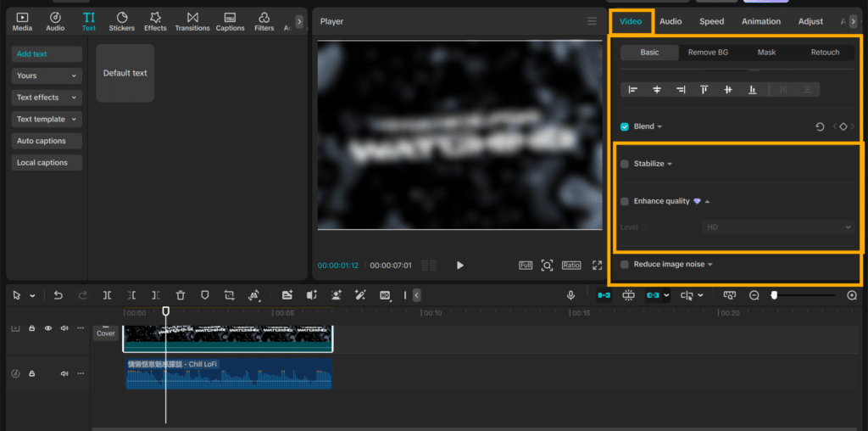868x431 pixels.
Task: Lock the video track
Action: pos(31,328)
